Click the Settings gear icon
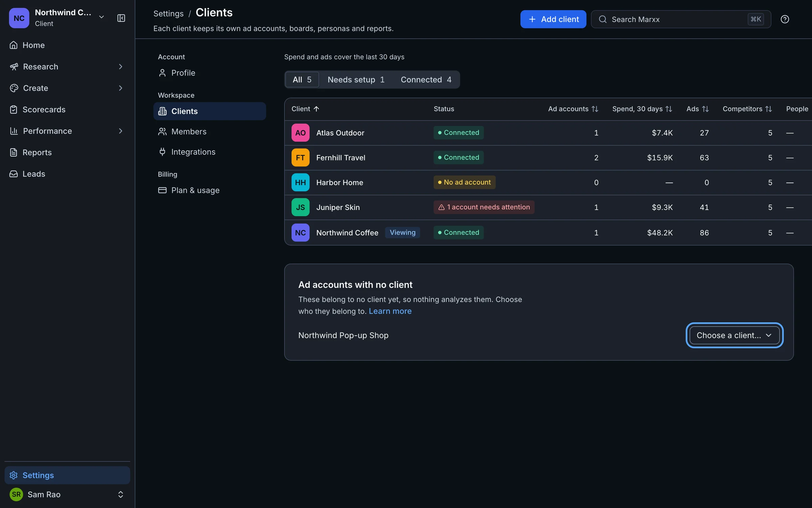This screenshot has width=812, height=508. [14, 475]
